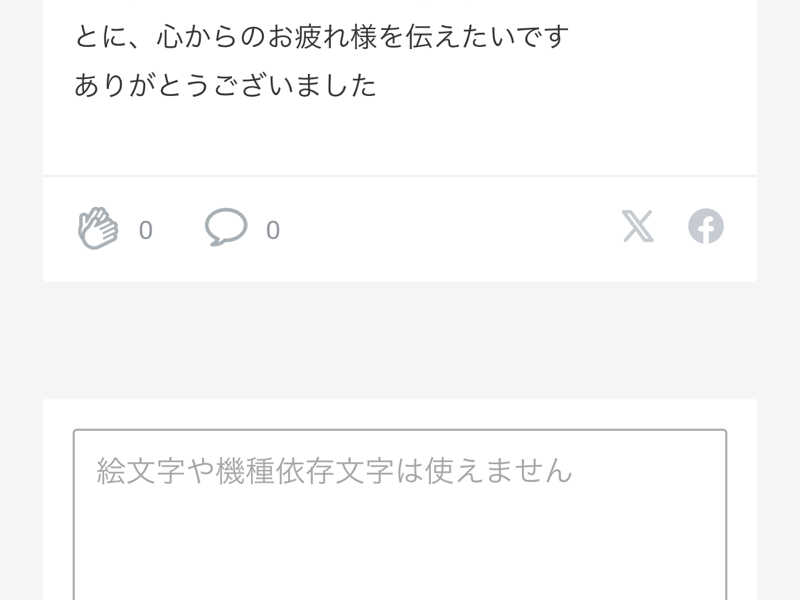Click the gap between the share icons
This screenshot has height=600, width=800.
(671, 226)
